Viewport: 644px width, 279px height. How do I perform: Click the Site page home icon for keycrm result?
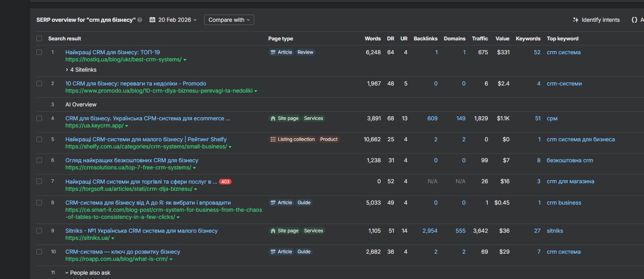point(273,118)
